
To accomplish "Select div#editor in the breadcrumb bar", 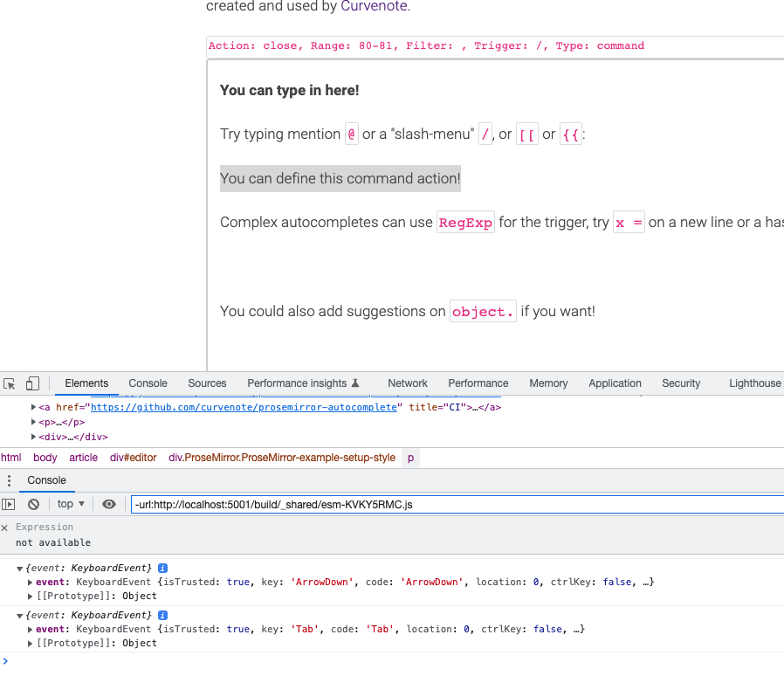I will (133, 458).
